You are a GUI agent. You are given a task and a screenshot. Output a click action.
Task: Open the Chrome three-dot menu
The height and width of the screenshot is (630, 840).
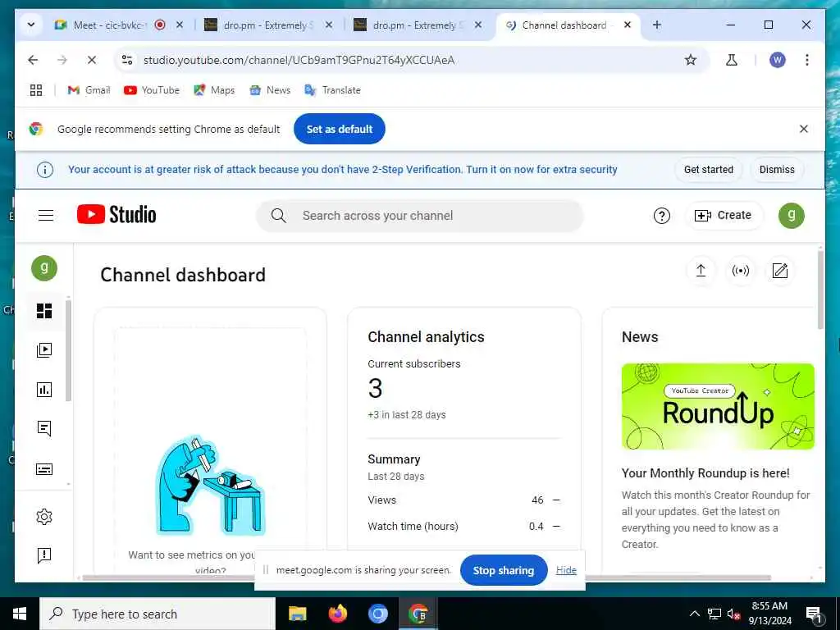pos(807,60)
